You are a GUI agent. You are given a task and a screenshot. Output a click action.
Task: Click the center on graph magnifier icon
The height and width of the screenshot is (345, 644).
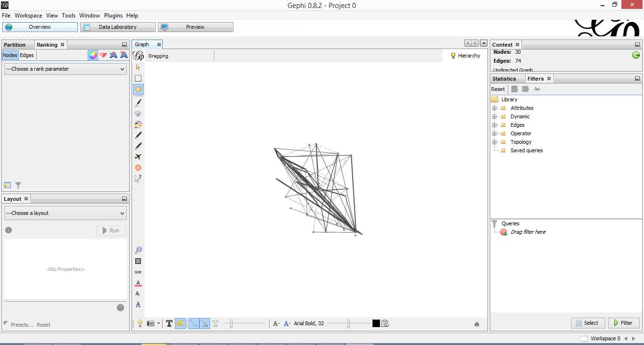[138, 250]
